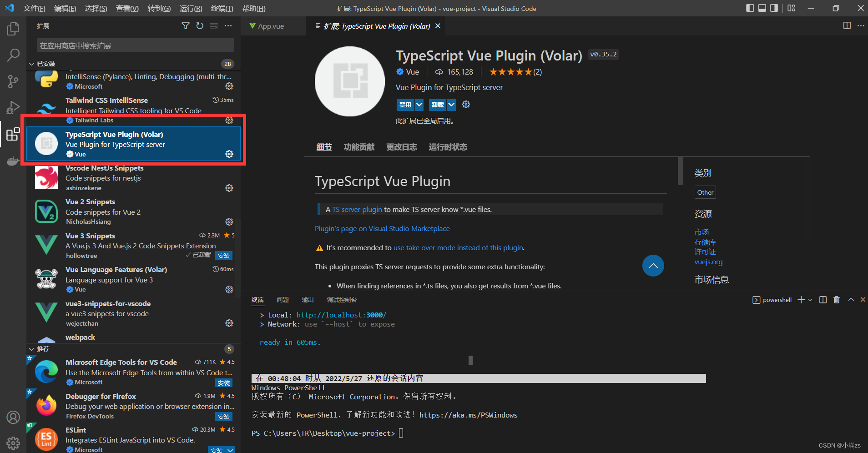The image size is (868, 453).
Task: Open Source Control view
Action: point(13,82)
